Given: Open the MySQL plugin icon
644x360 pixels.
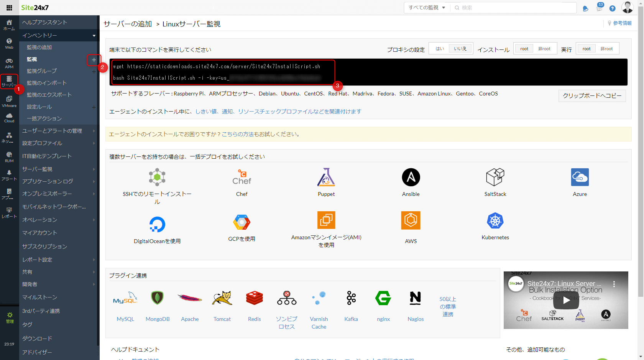Looking at the screenshot, I should pyautogui.click(x=125, y=298).
